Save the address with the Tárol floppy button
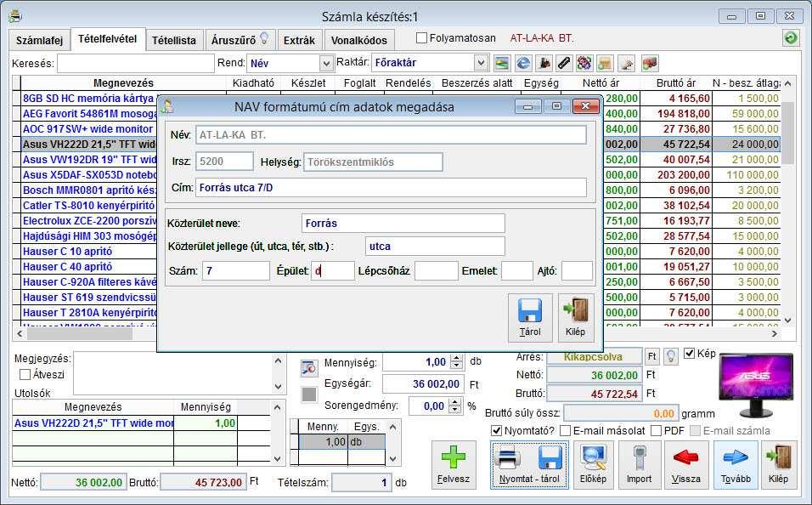Image resolution: width=812 pixels, height=505 pixels. tap(530, 317)
